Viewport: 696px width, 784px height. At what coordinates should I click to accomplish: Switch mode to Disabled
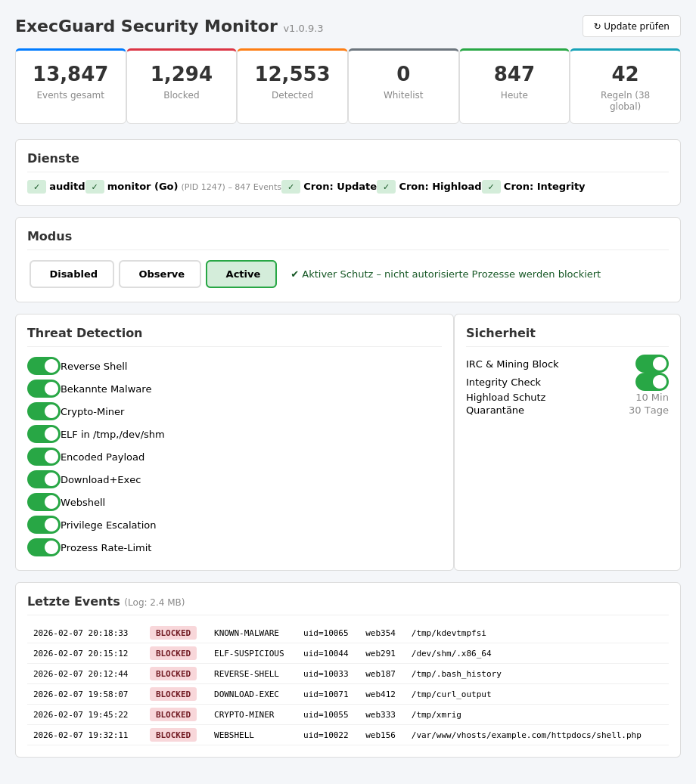tap(73, 274)
